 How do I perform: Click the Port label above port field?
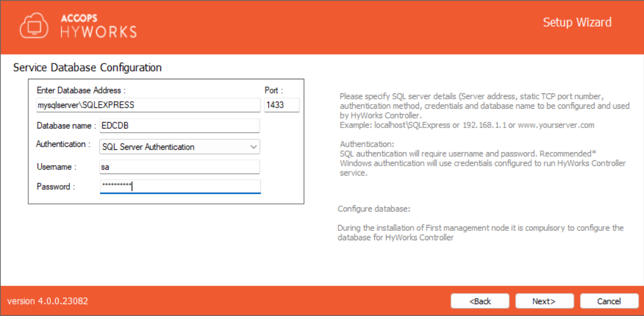pyautogui.click(x=274, y=90)
